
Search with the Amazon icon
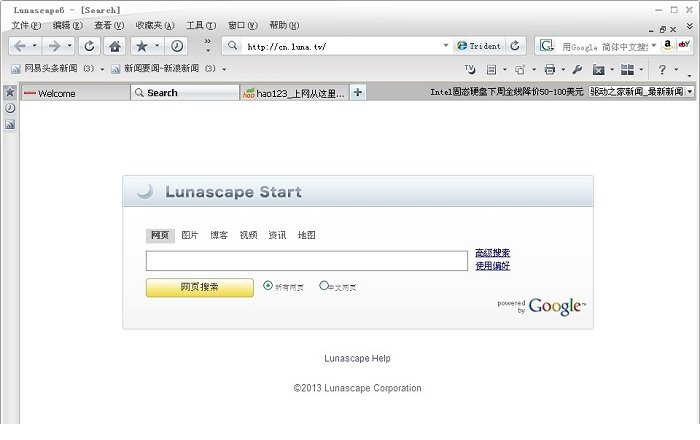click(667, 45)
